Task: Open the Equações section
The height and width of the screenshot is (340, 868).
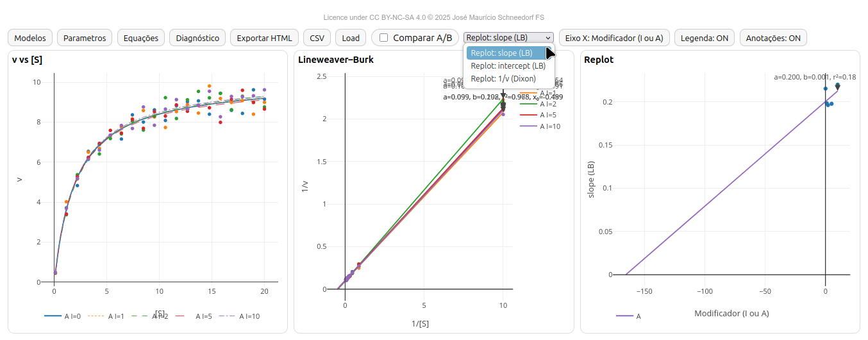Action: click(141, 38)
